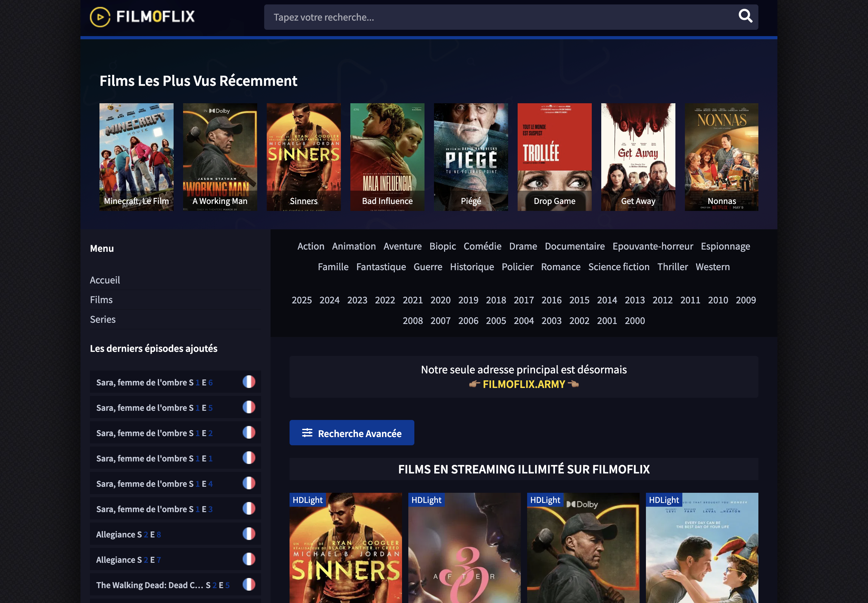Filter films by year 2005
Viewport: 868px width, 603px height.
(x=496, y=321)
